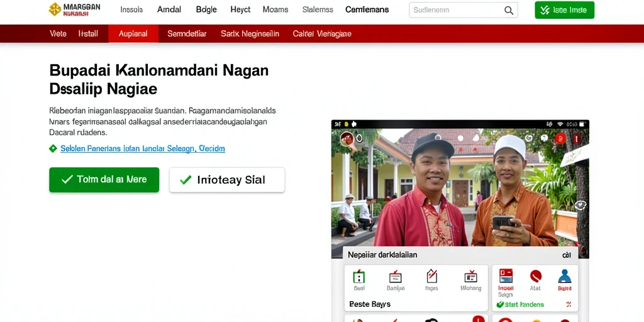The height and width of the screenshot is (322, 644).
Task: Click the green Toim dal ai Nere button
Action: (104, 179)
